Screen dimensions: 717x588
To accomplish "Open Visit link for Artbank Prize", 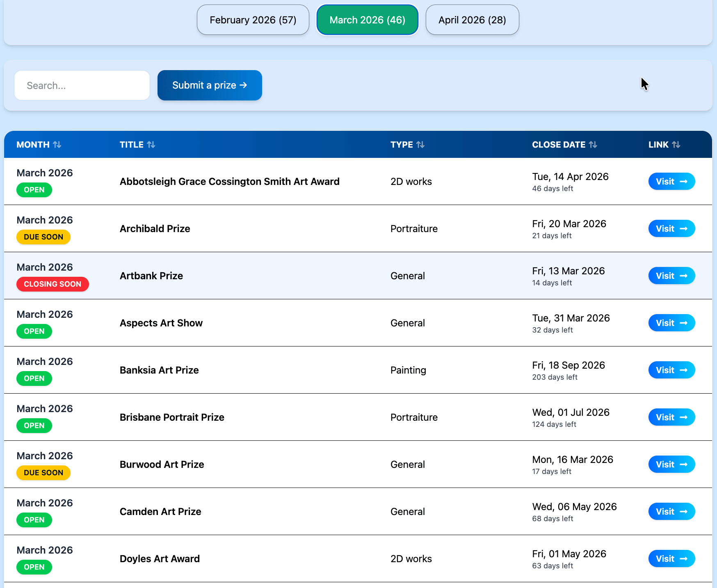I will [x=671, y=276].
